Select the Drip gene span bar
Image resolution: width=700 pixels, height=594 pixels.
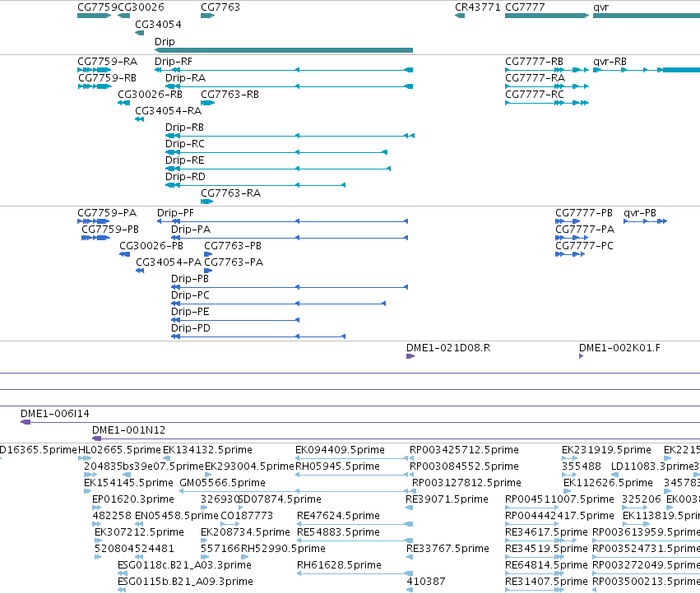(284, 50)
